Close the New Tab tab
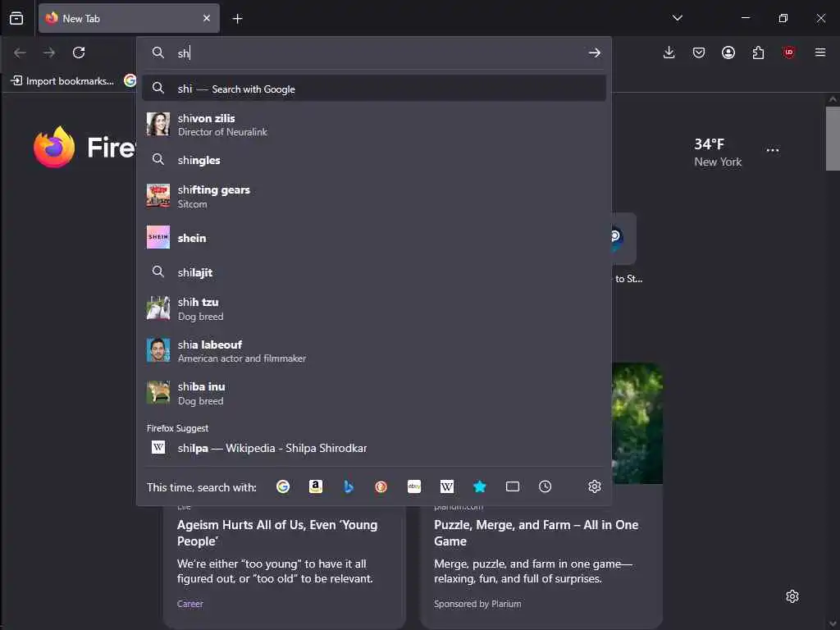This screenshot has width=840, height=630. click(207, 18)
